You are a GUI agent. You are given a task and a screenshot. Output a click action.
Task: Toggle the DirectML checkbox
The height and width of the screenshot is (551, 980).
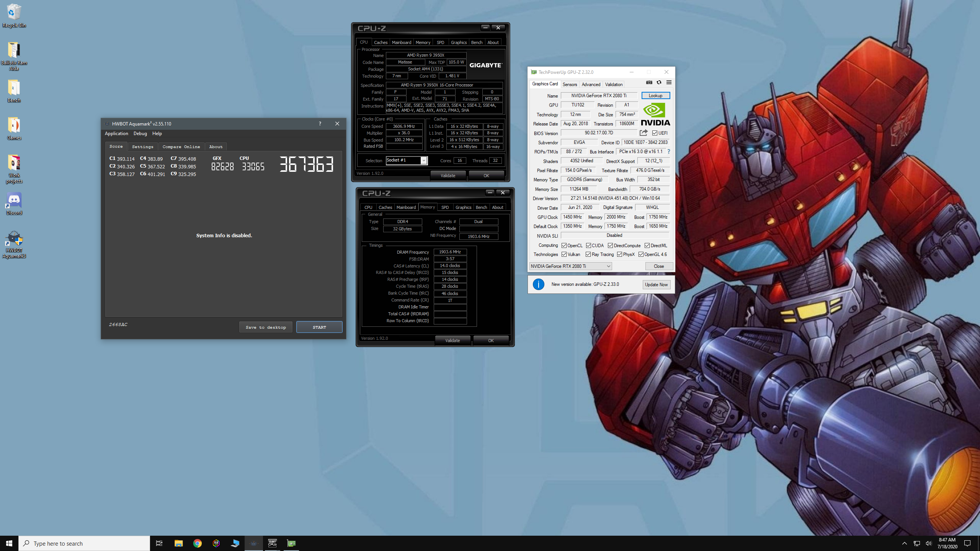click(x=647, y=246)
